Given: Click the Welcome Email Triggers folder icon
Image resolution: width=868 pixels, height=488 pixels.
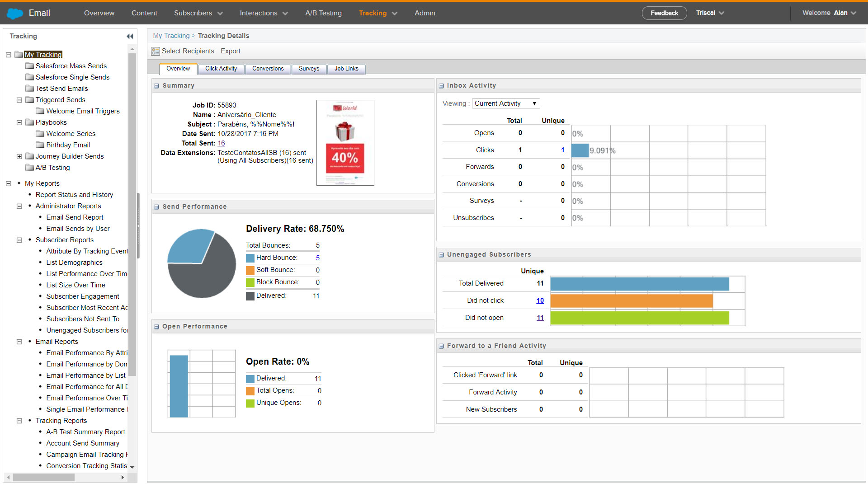Looking at the screenshot, I should point(40,111).
